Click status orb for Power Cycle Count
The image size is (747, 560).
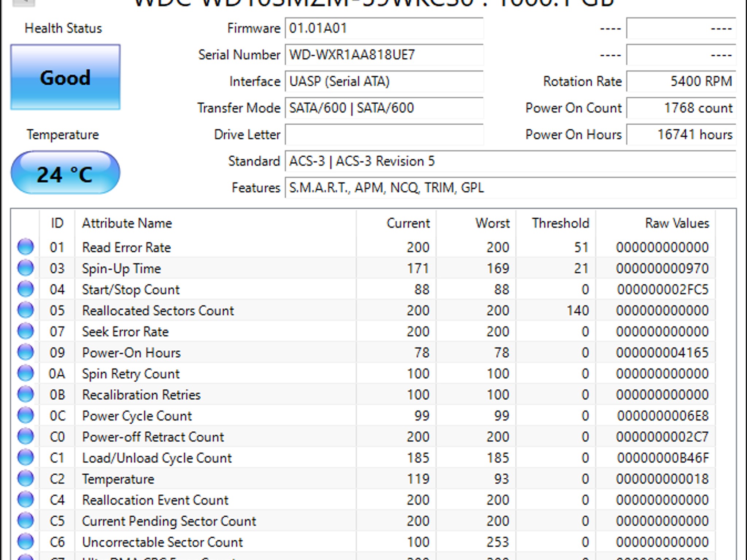(x=26, y=415)
